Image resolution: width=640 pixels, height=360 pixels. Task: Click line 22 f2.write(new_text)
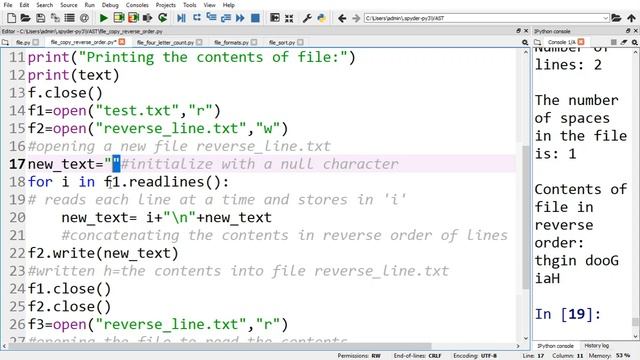click(x=103, y=253)
